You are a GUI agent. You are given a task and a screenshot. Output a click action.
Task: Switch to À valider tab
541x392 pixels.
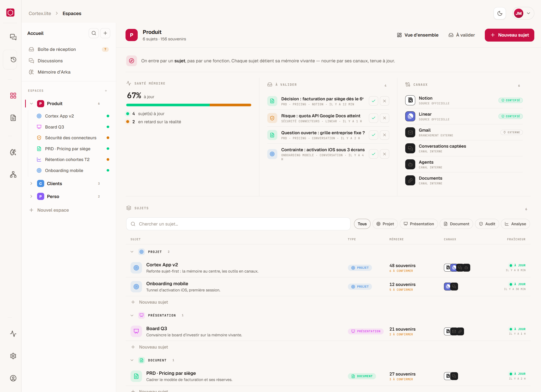click(462, 35)
